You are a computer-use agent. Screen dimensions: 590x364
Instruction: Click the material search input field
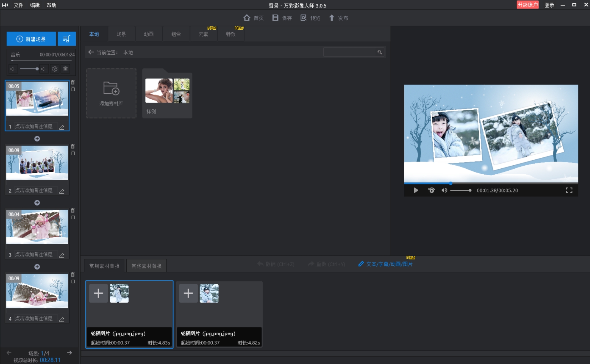[349, 52]
